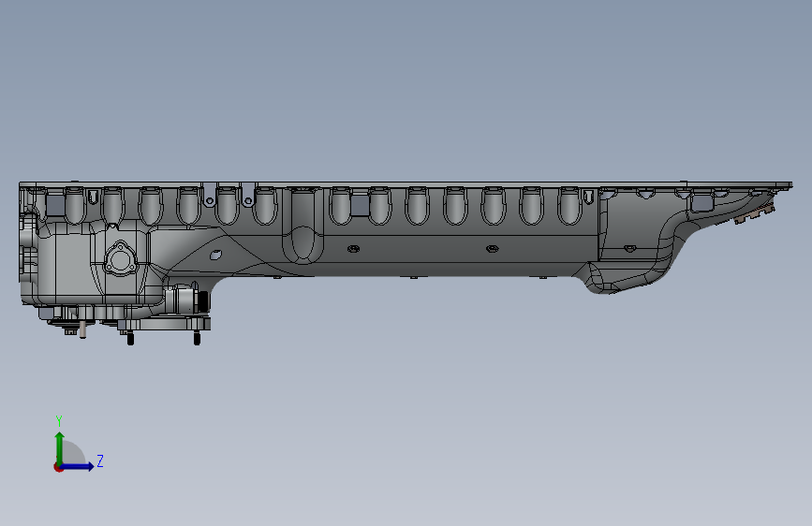The height and width of the screenshot is (526, 812).
Task: Click the 'Y' axis label
Action: [x=59, y=420]
